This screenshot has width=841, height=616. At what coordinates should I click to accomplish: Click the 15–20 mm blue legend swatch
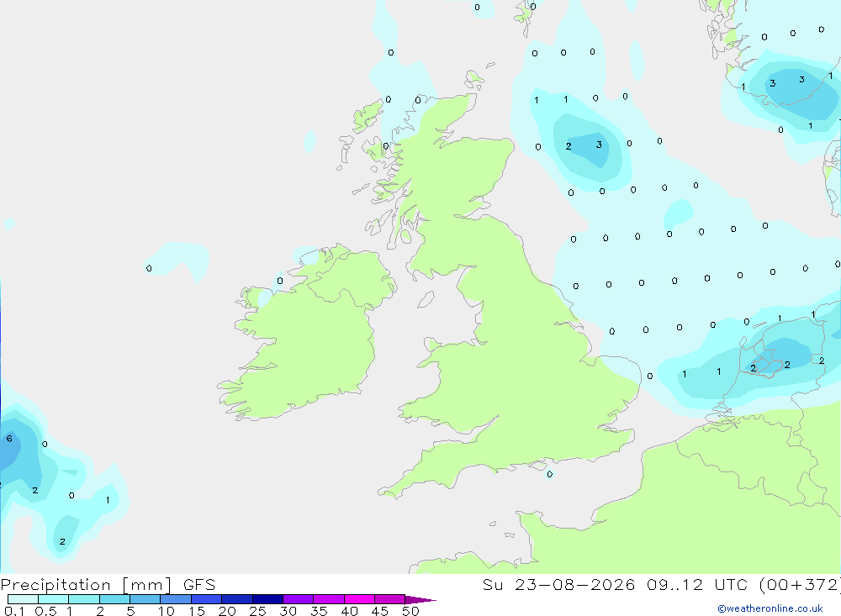[x=207, y=599]
